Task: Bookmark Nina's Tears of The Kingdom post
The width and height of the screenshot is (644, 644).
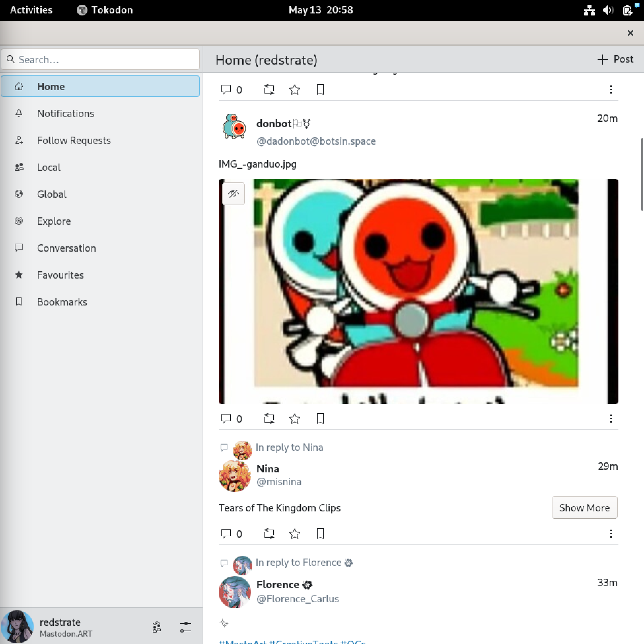Action: pyautogui.click(x=320, y=534)
